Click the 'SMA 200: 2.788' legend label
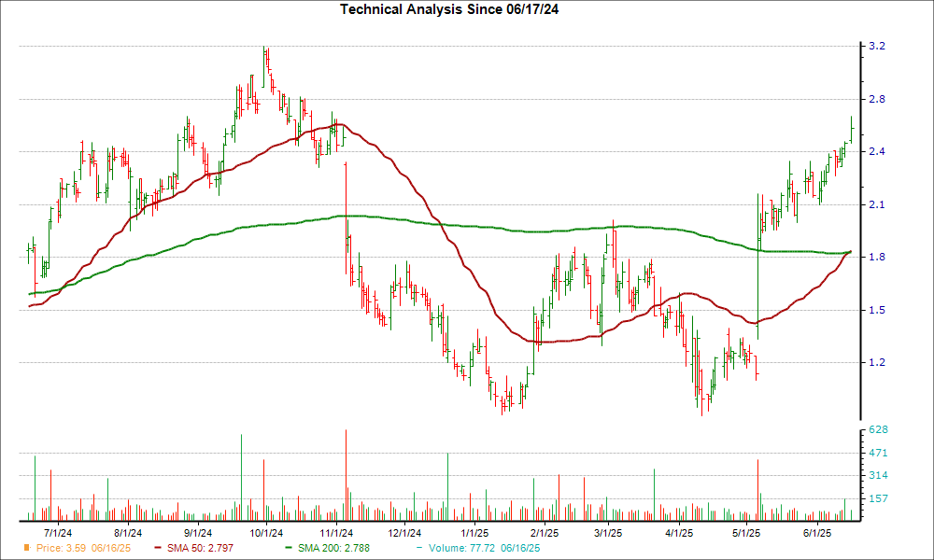This screenshot has height=560, width=934. click(x=333, y=548)
